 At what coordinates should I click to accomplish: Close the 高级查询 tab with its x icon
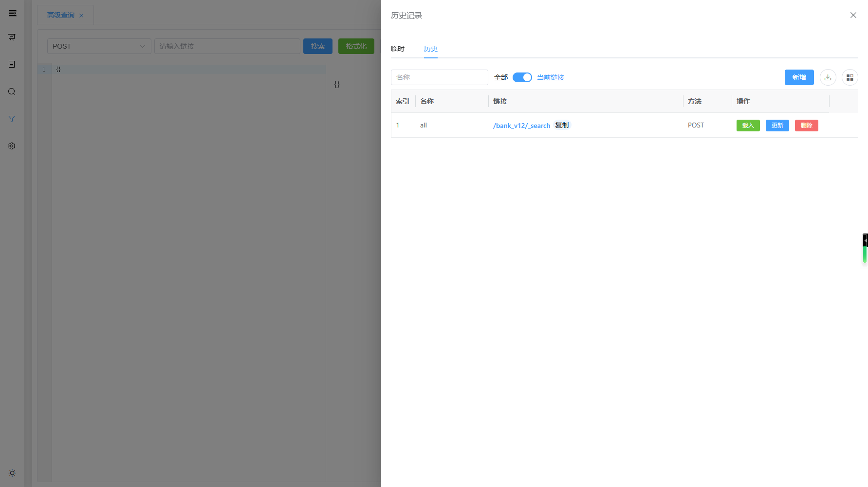(81, 16)
